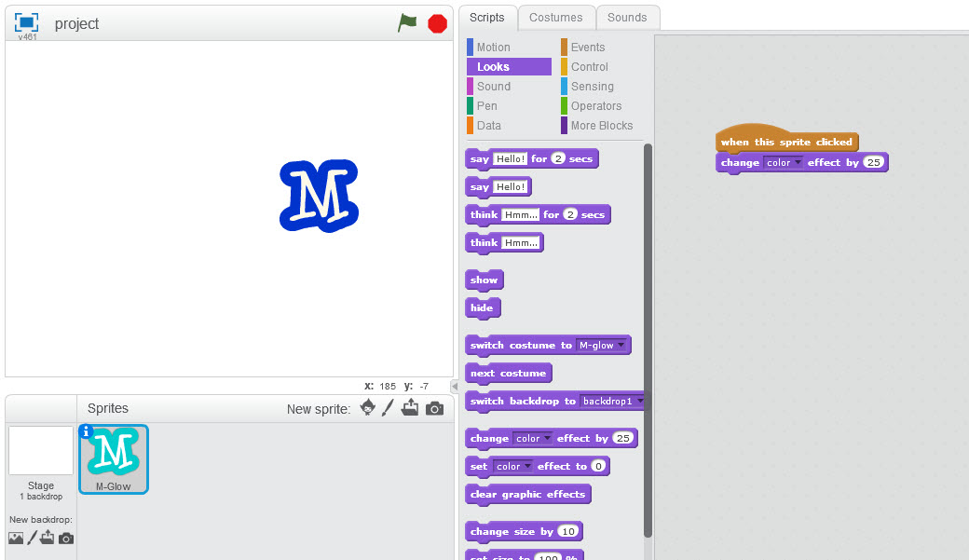This screenshot has width=969, height=560.
Task: Click the project title text
Action: point(76,23)
